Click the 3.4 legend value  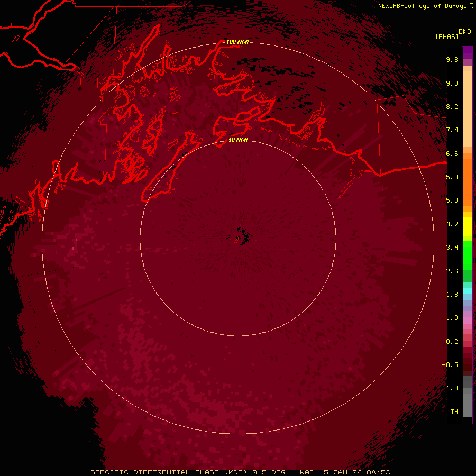pyautogui.click(x=452, y=248)
